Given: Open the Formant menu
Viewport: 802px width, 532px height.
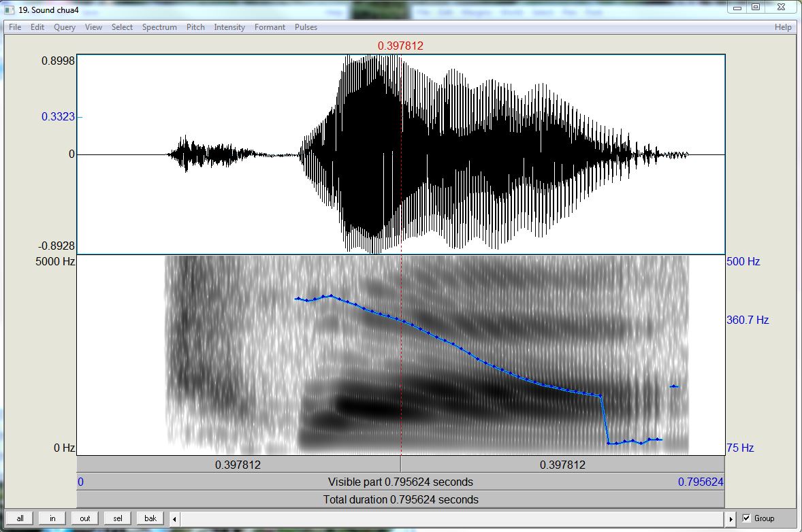Looking at the screenshot, I should [x=270, y=27].
